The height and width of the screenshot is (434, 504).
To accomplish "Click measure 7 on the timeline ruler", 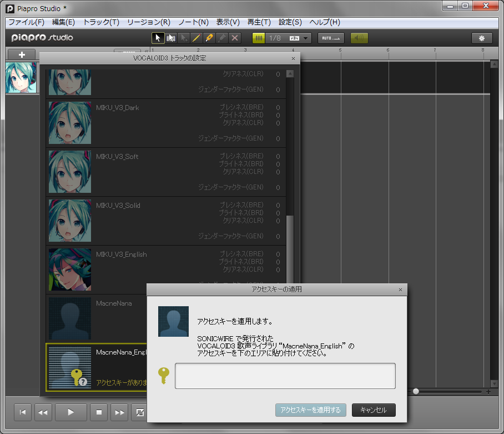I will point(435,50).
